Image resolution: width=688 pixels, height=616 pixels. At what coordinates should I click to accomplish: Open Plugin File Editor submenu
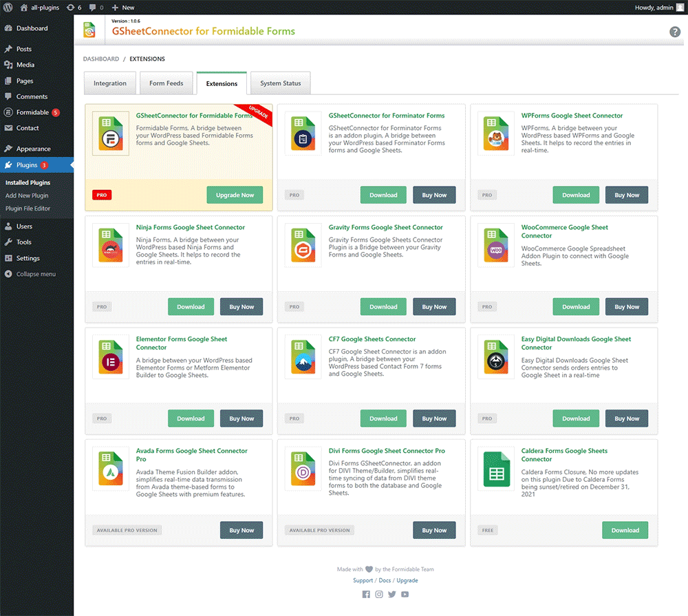(x=28, y=209)
